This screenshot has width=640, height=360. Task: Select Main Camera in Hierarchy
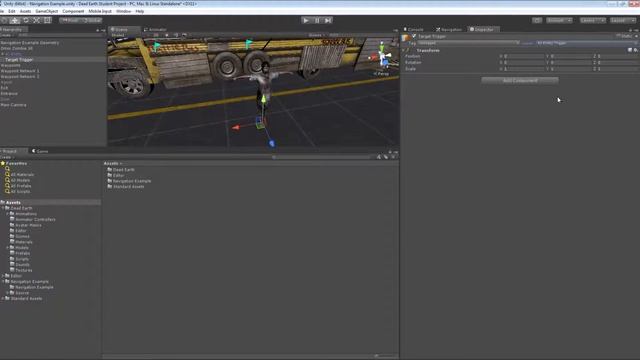coord(13,105)
